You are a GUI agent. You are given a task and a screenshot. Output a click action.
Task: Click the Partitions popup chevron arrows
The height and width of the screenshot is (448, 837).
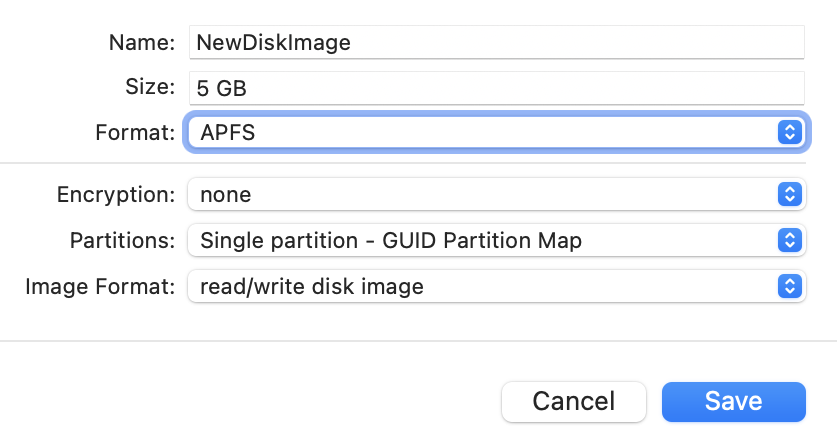pyautogui.click(x=790, y=240)
